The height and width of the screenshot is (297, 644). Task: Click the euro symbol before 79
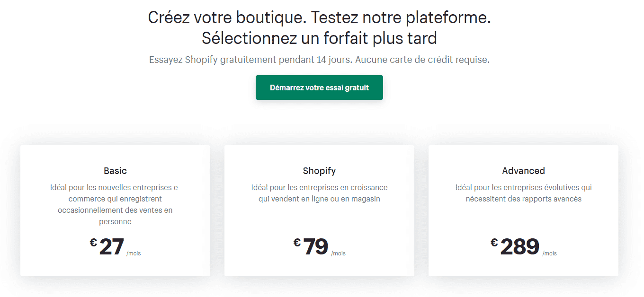[297, 243]
